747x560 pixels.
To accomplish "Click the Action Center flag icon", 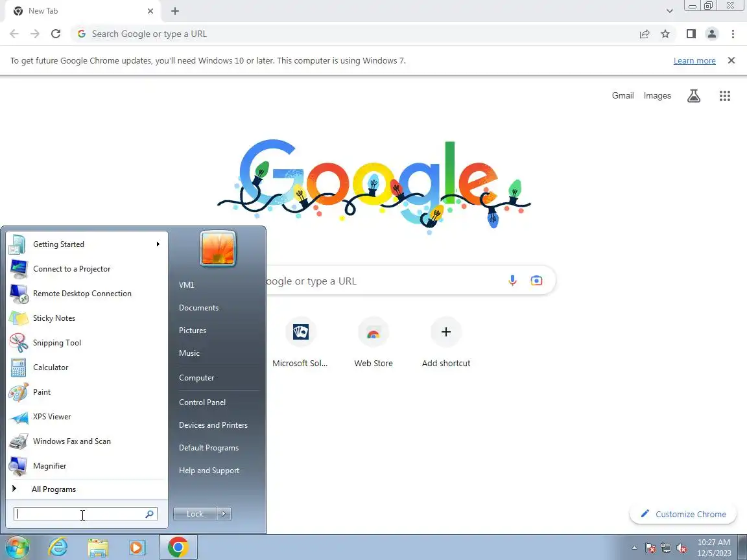I will point(650,548).
